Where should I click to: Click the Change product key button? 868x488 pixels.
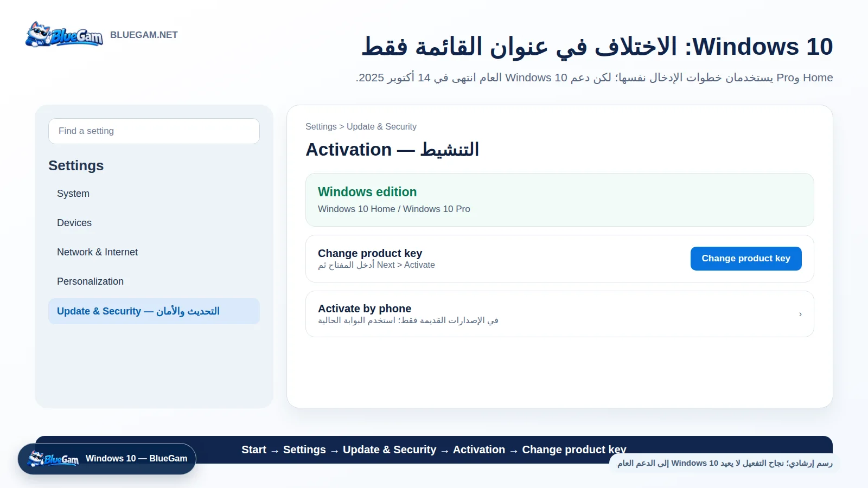tap(746, 259)
